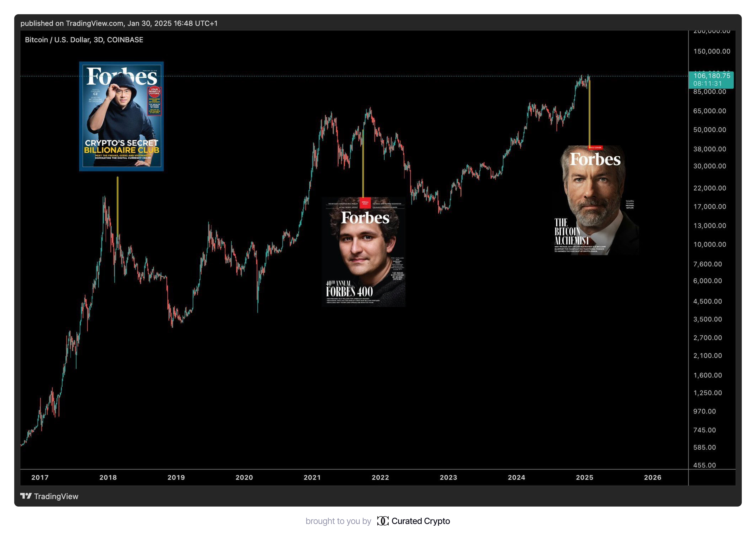Click the 150,000.00 price axis label
The image size is (756, 535).
(x=712, y=51)
